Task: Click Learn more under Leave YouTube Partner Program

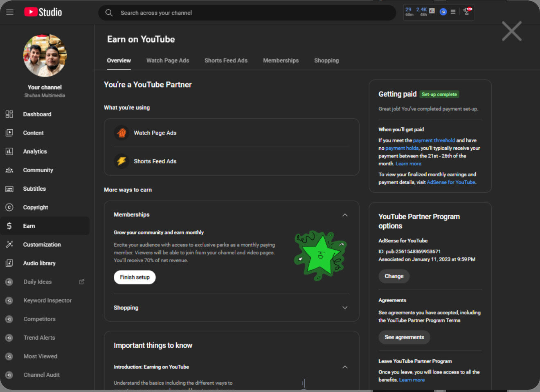Action: [x=412, y=380]
